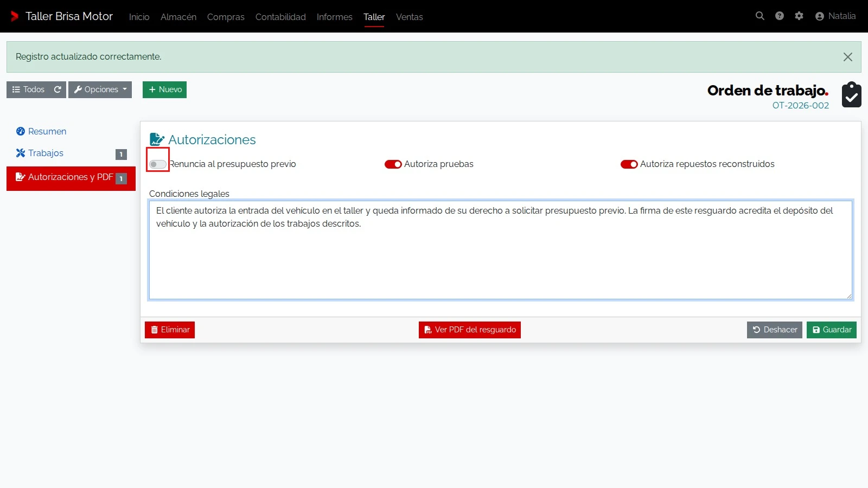This screenshot has height=488, width=868.
Task: Click the clipboard check icon beside Orden de trabajo
Action: click(852, 95)
